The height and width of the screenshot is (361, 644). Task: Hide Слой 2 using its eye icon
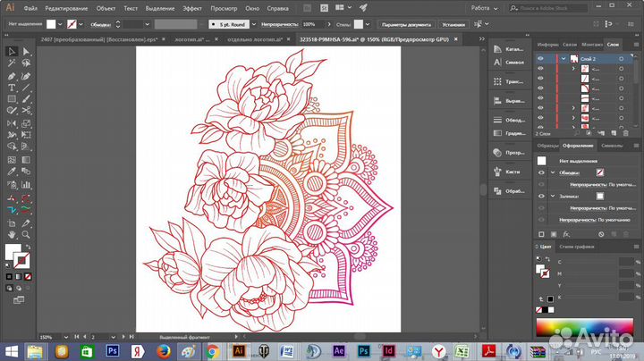point(540,58)
